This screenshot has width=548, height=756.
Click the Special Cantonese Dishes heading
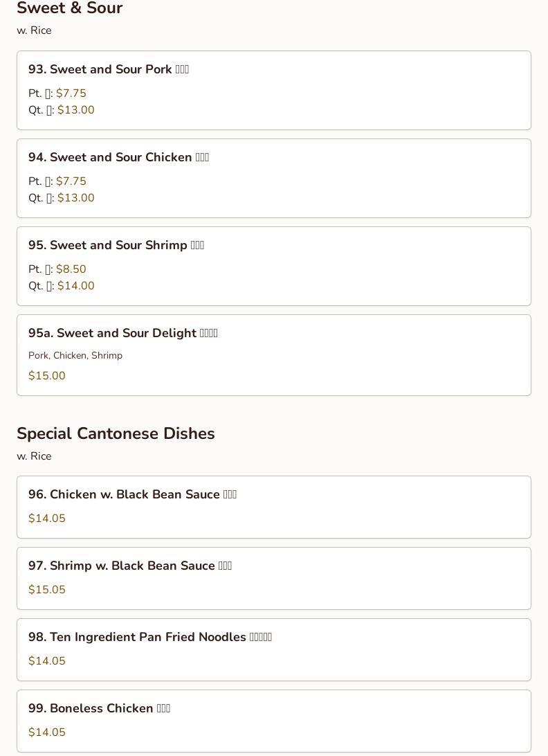pos(116,433)
